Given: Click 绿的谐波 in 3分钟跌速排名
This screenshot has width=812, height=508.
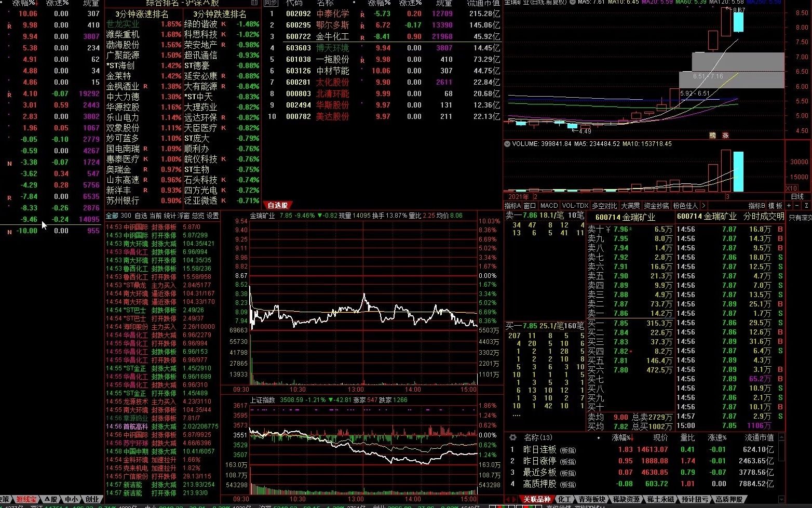Looking at the screenshot, I should (x=201, y=24).
